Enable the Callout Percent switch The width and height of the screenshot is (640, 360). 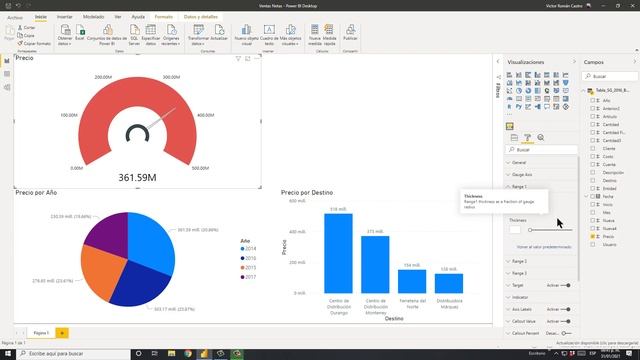(x=566, y=333)
